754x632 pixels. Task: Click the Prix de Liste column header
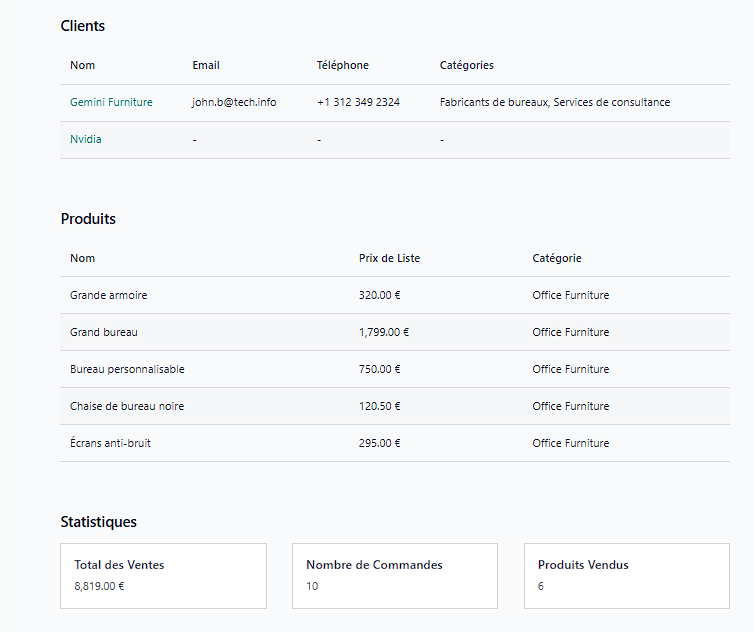click(x=389, y=258)
